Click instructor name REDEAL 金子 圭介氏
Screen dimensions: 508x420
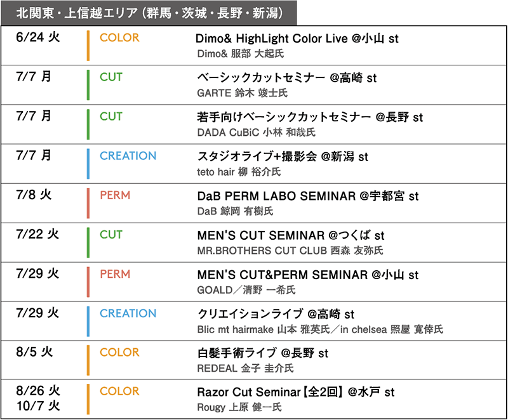245,368
